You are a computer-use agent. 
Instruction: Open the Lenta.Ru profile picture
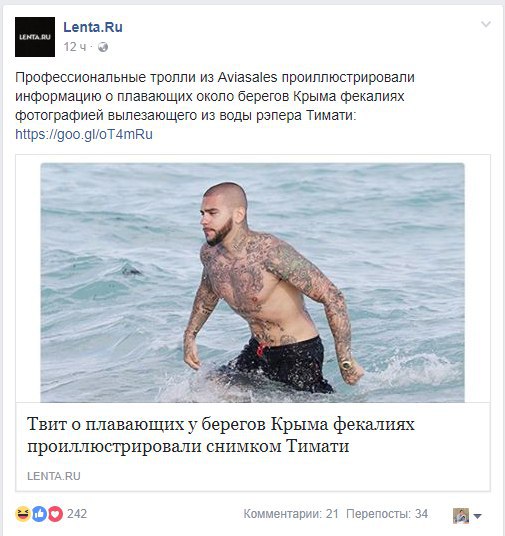35,37
